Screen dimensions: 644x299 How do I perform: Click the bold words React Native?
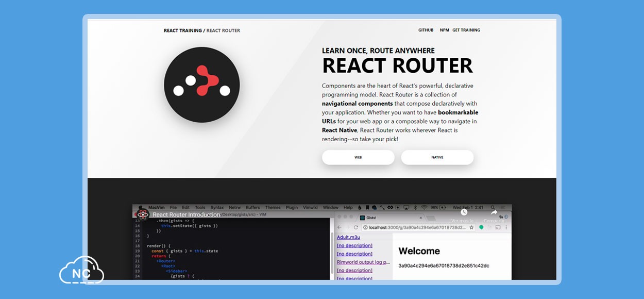click(x=340, y=130)
